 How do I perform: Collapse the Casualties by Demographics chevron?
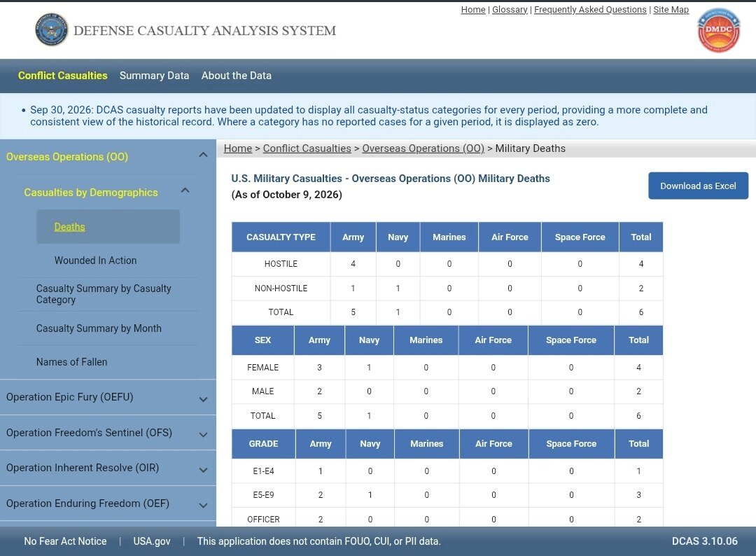(185, 190)
